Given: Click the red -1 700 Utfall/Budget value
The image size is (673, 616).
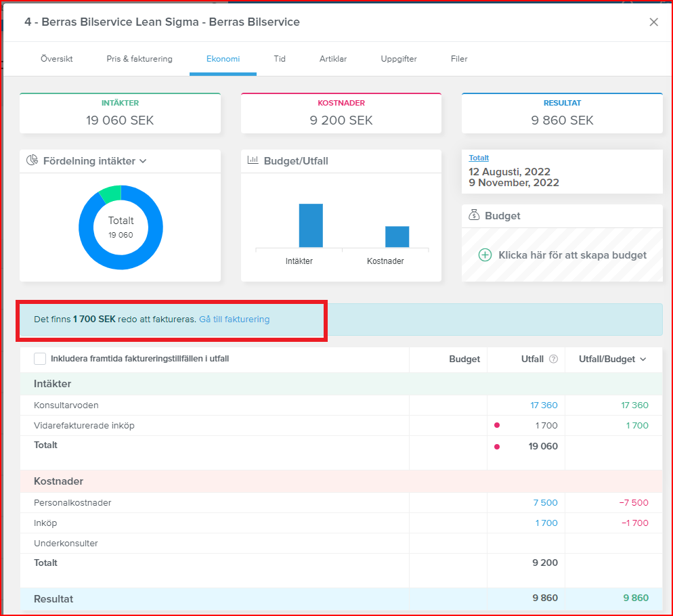Looking at the screenshot, I should click(635, 523).
